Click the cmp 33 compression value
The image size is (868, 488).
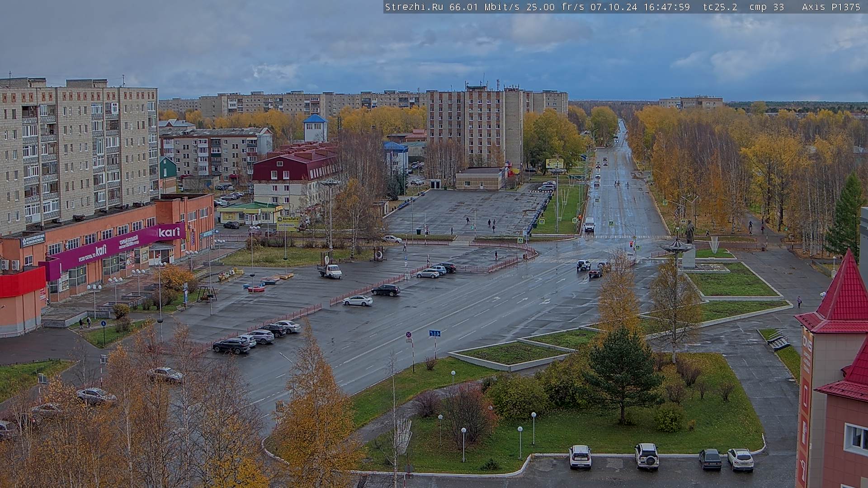766,7
